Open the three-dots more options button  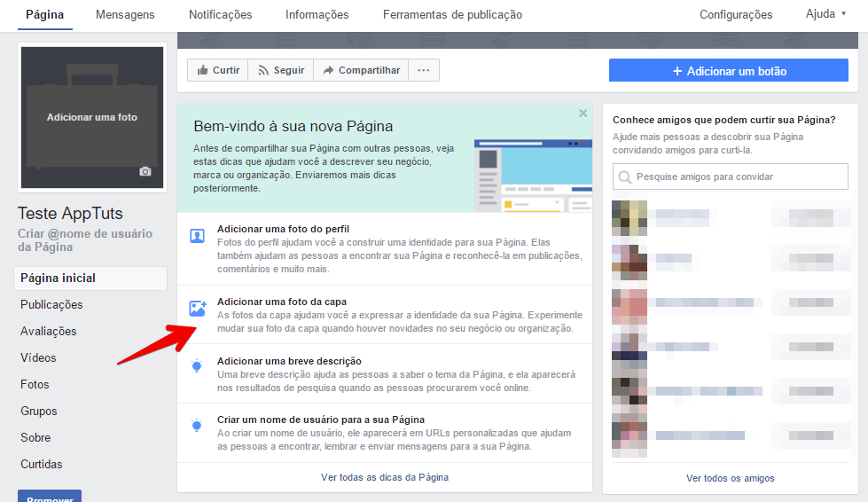click(x=424, y=70)
